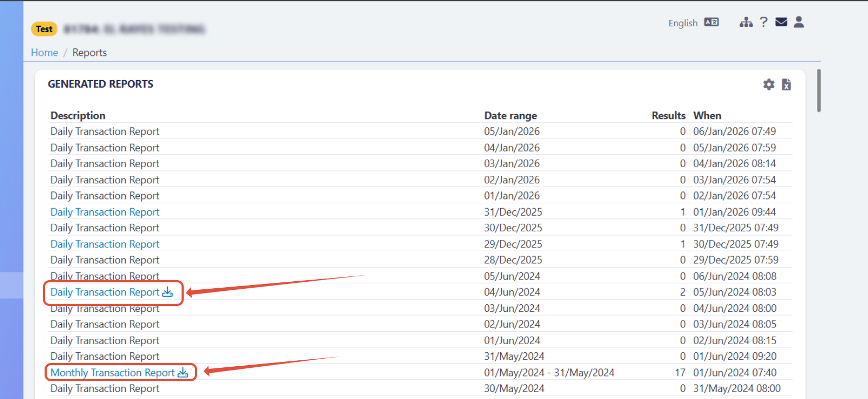Click the Description column header
The width and height of the screenshot is (868, 399).
[78, 116]
